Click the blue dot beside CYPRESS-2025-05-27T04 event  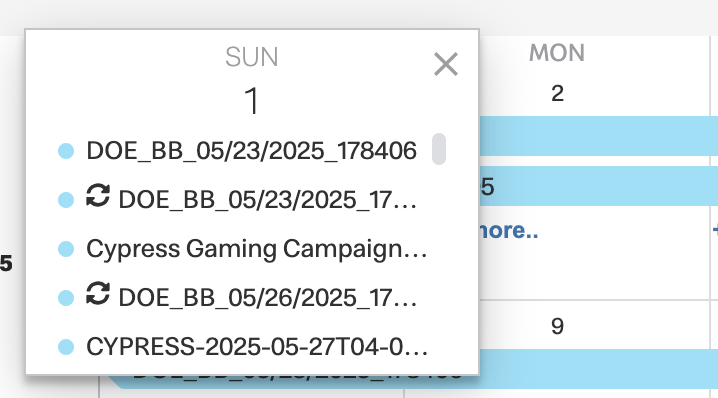click(x=66, y=347)
